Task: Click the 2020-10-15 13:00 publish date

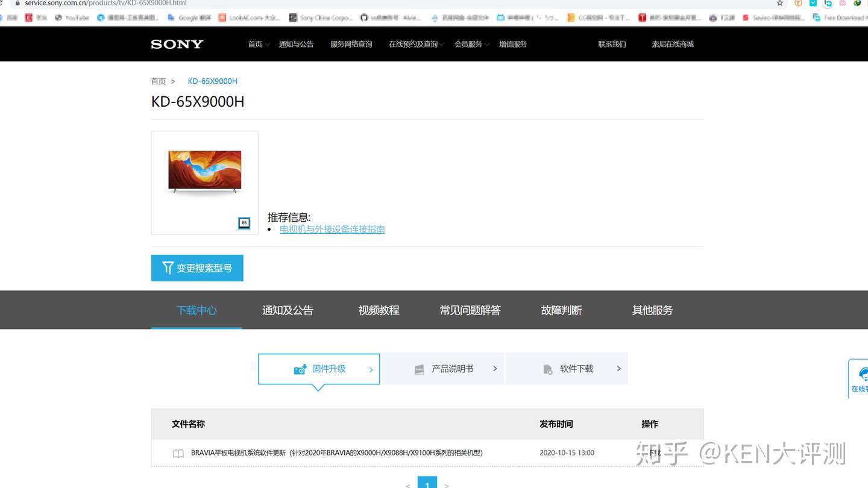Action: pyautogui.click(x=567, y=453)
